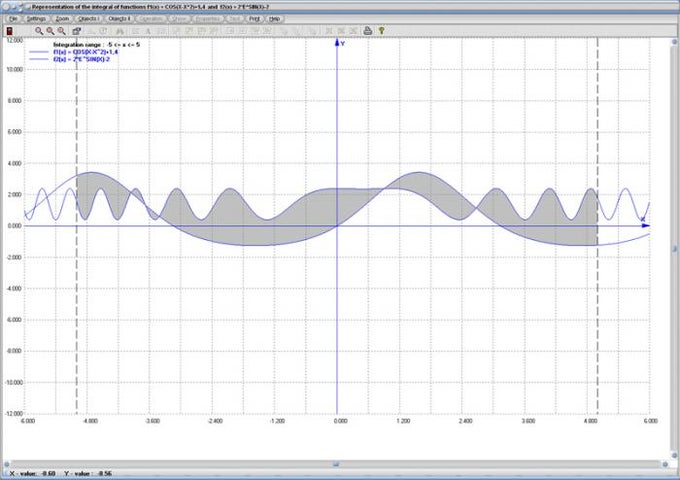This screenshot has height=480, width=680.
Task: Open the Print menu
Action: point(254,19)
